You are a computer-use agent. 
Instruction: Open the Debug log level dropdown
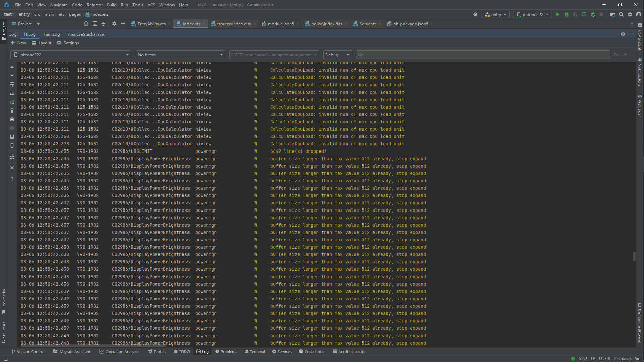point(337,55)
